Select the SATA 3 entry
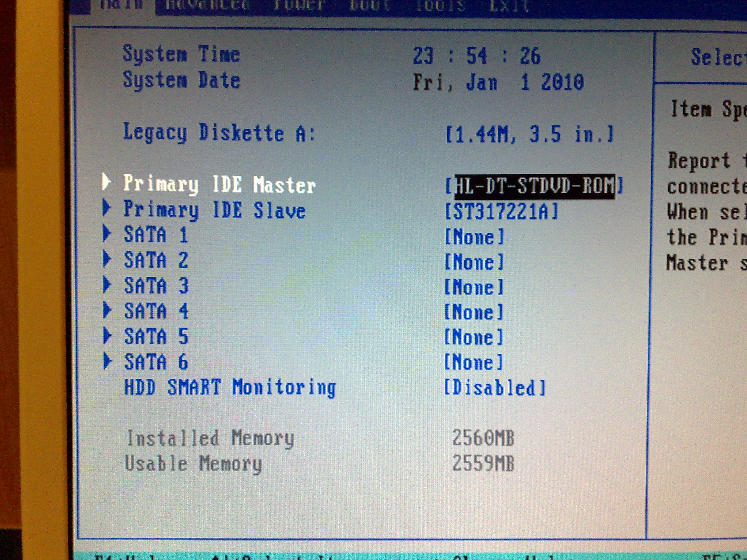The width and height of the screenshot is (747, 560). click(156, 285)
